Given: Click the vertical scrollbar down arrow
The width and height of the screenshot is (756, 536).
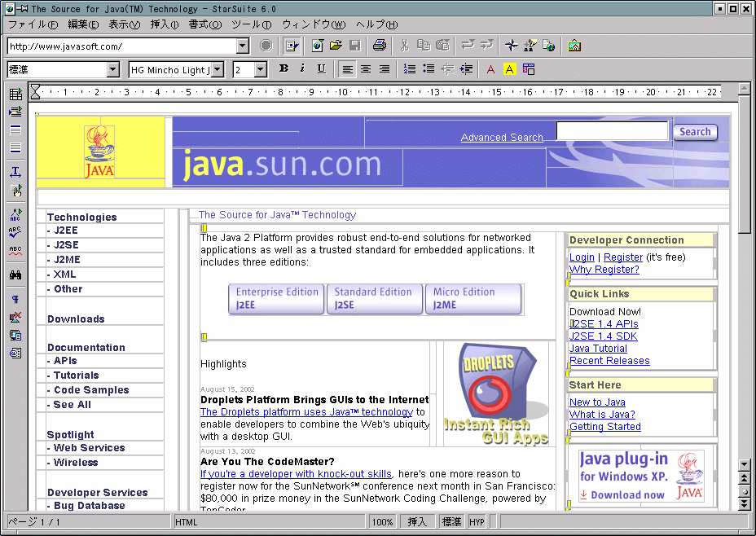Looking at the screenshot, I should (744, 464).
